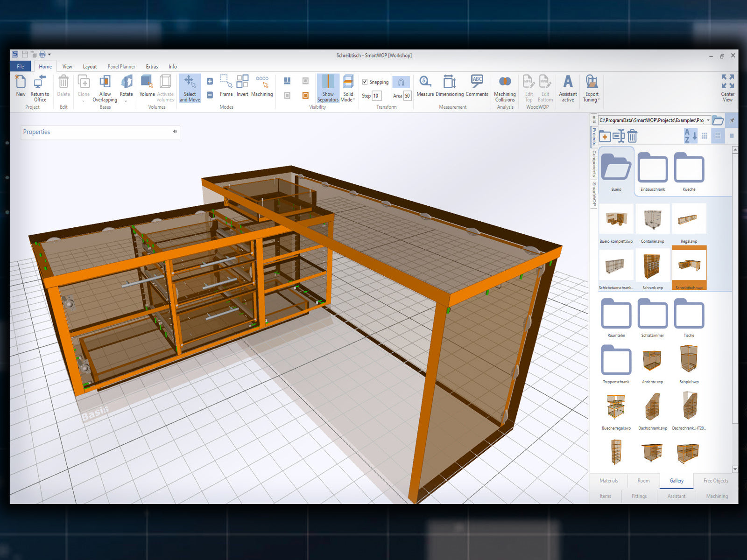Add a new folder in Projects panel
Screen dimensions: 747x560
pyautogui.click(x=605, y=136)
